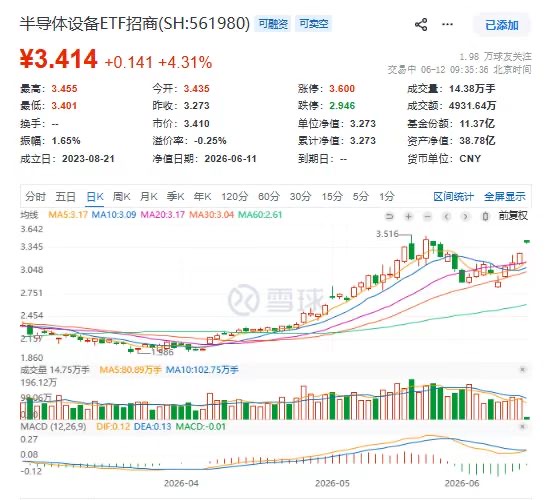Open the three-dot more options menu

point(447,24)
